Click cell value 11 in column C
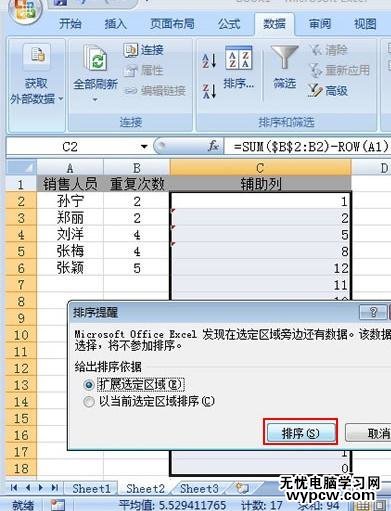Image resolution: width=391 pixels, height=511 pixels. click(260, 285)
